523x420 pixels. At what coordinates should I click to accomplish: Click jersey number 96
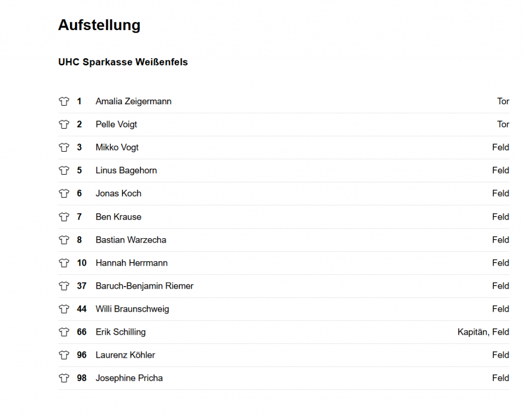(x=82, y=355)
